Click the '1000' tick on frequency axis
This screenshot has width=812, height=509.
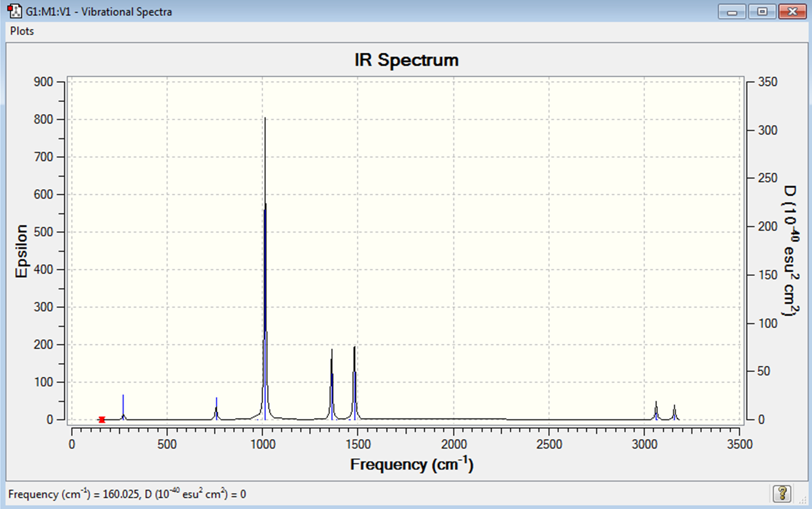[262, 444]
